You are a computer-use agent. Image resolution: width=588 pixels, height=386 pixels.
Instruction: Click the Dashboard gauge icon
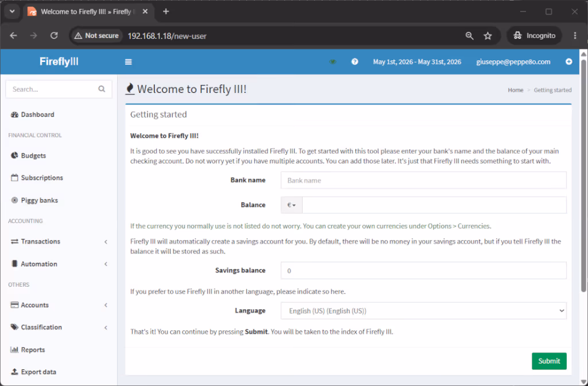coord(14,115)
